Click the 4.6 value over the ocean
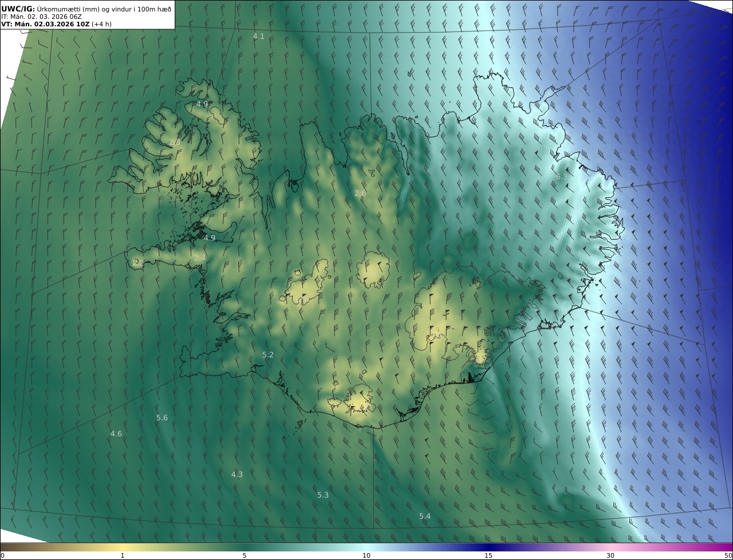This screenshot has height=560, width=733. pos(116,434)
